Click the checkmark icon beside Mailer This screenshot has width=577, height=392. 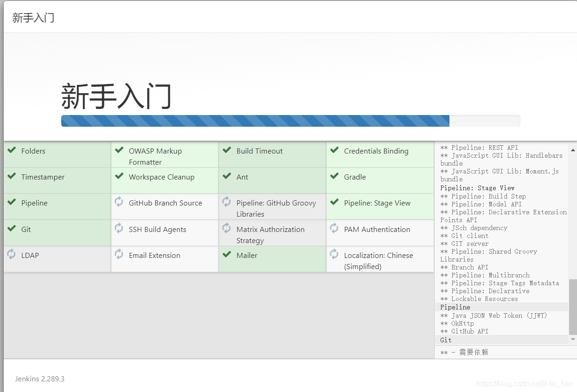pos(227,255)
